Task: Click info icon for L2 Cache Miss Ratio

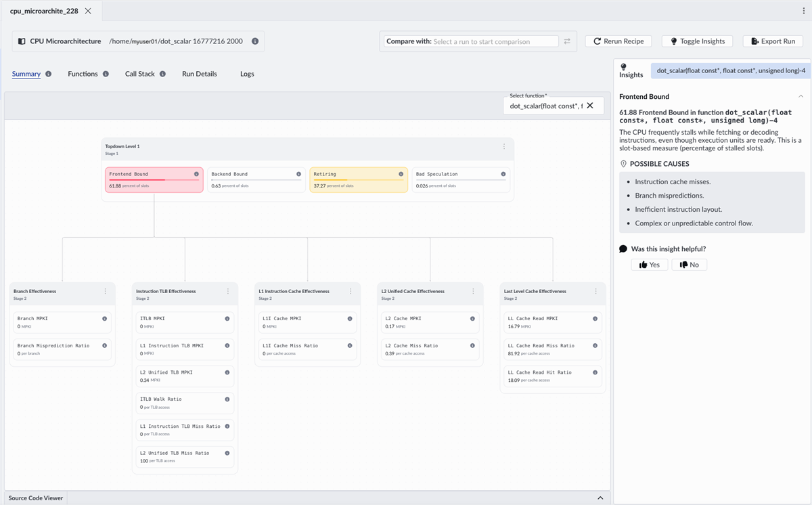Action: [472, 346]
